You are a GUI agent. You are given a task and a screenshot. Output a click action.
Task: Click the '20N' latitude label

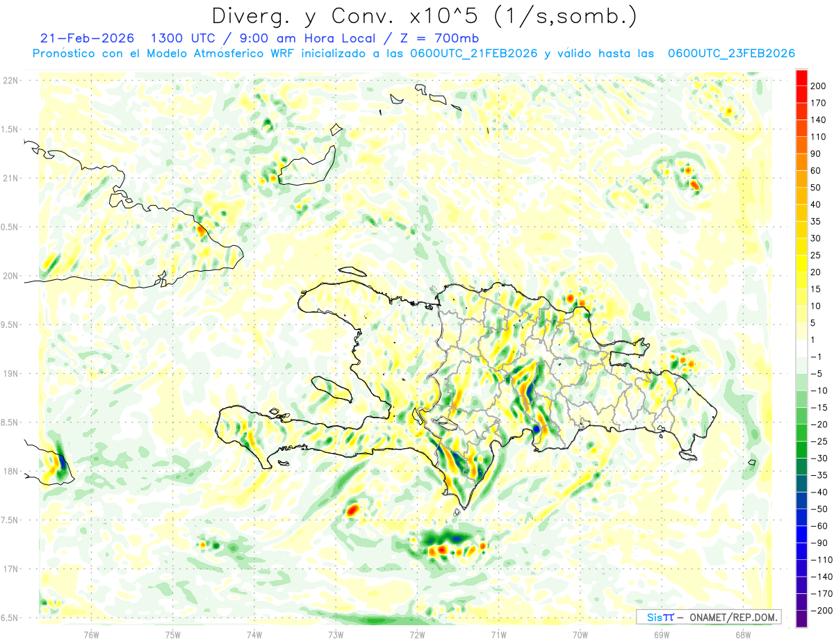(x=10, y=276)
